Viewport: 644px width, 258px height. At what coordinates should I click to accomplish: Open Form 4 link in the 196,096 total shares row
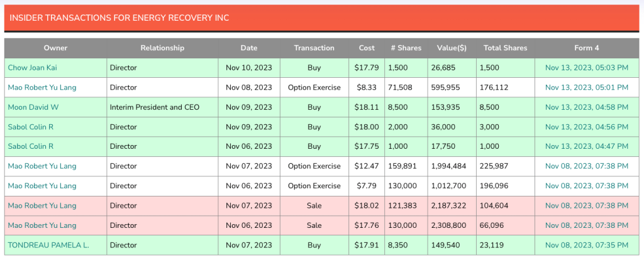pyautogui.click(x=587, y=186)
